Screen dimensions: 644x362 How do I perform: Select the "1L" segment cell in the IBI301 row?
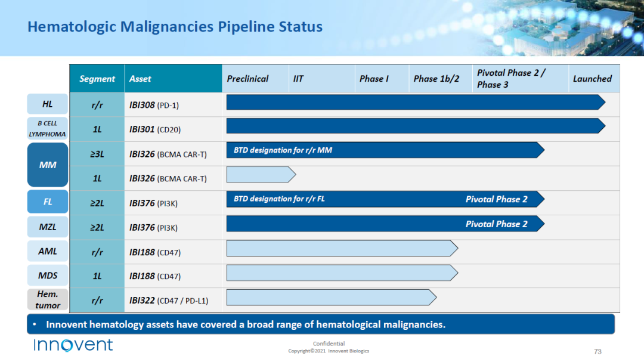pos(97,129)
